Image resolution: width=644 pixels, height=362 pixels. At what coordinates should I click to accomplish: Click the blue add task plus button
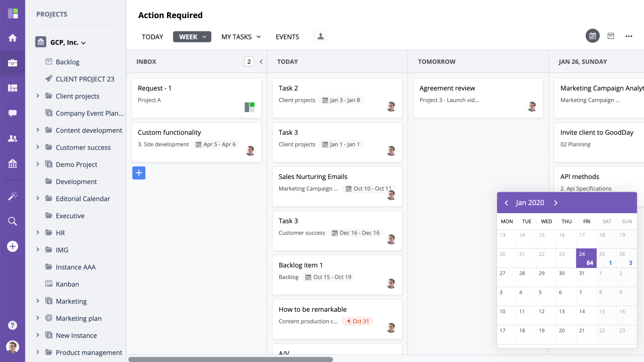[x=139, y=173]
